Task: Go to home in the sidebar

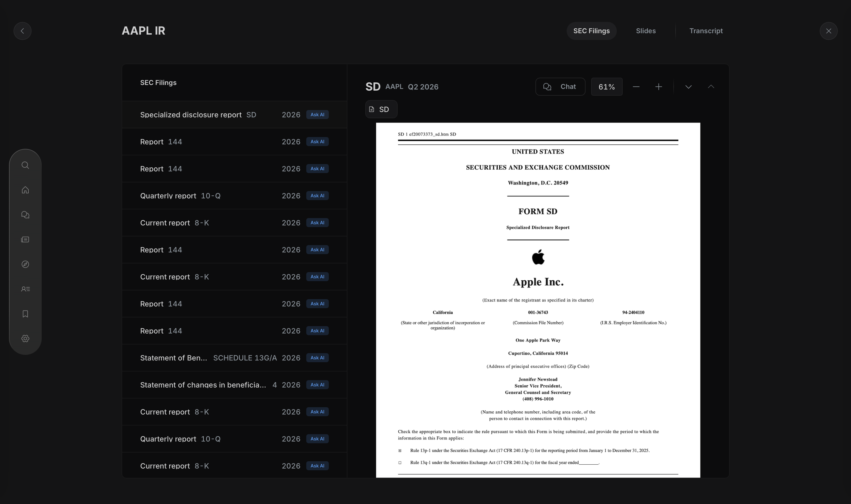Action: (25, 190)
